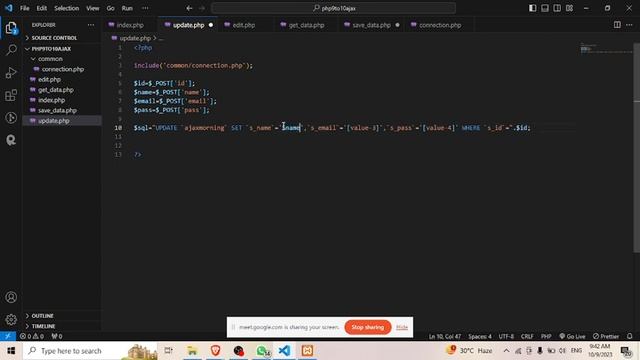Open the File menu
The image size is (640, 360).
(24, 8)
